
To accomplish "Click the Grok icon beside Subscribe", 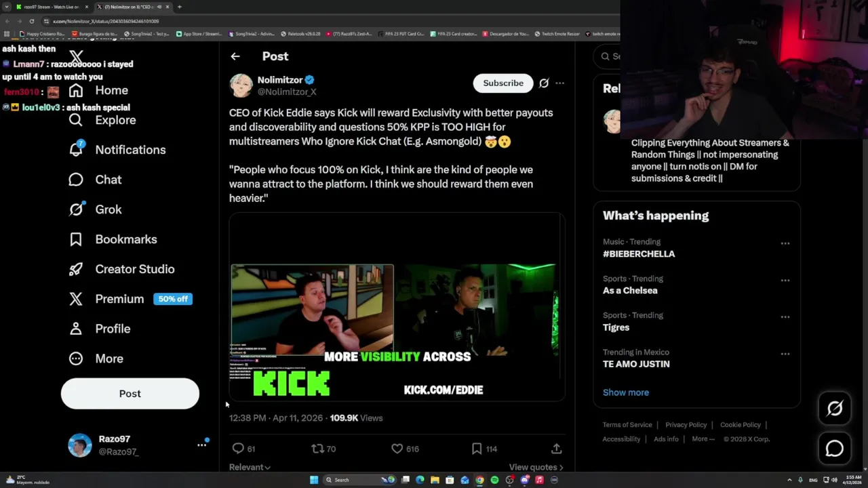I will point(544,83).
